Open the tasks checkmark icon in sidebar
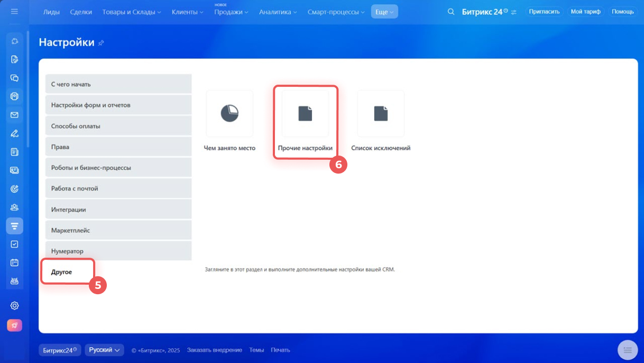This screenshot has height=363, width=644. (15, 244)
